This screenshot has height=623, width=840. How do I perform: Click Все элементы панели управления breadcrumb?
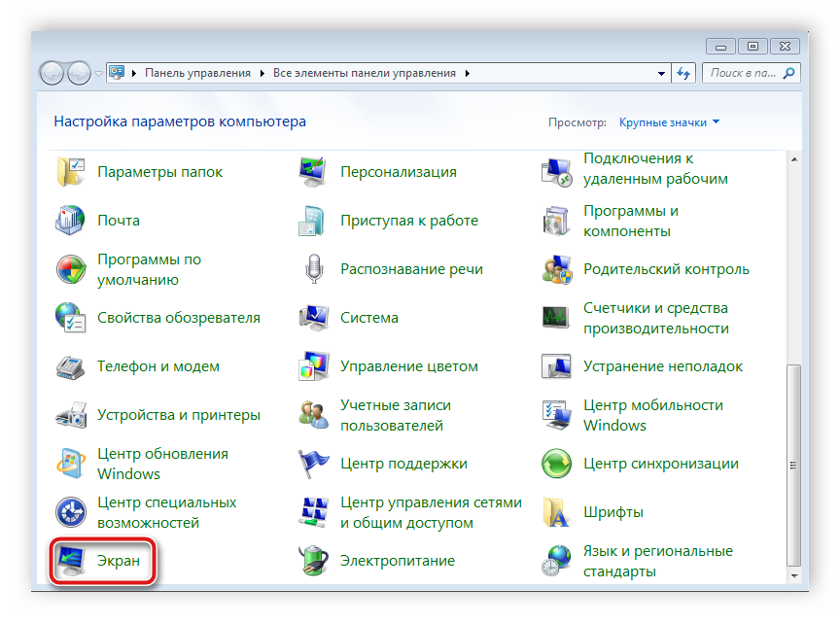(x=364, y=73)
